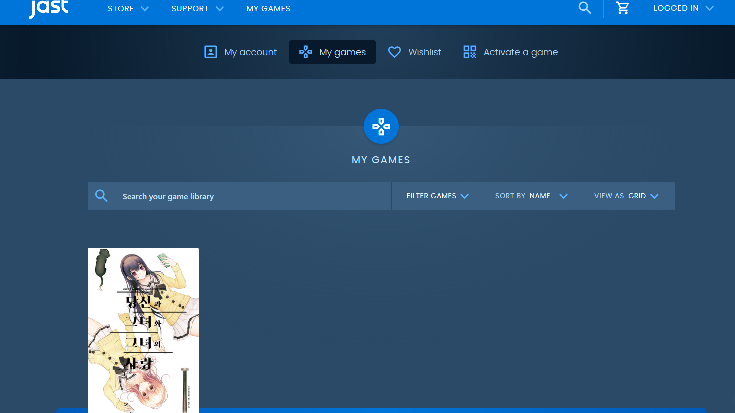Switch layout using VIEW AS GRID dropdown

[x=626, y=196]
